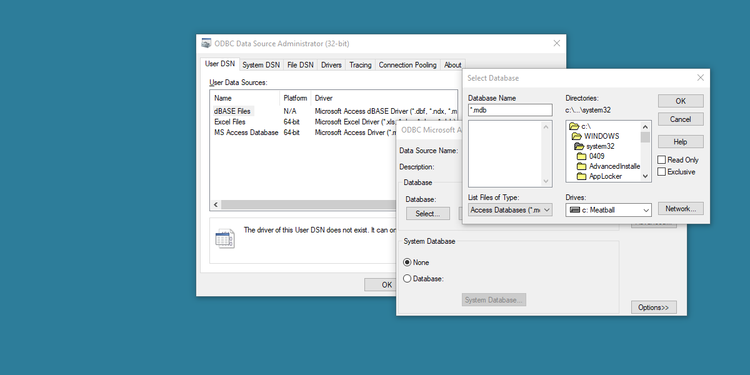The image size is (750, 375).
Task: Click Help in Select Database dialog
Action: click(x=681, y=142)
